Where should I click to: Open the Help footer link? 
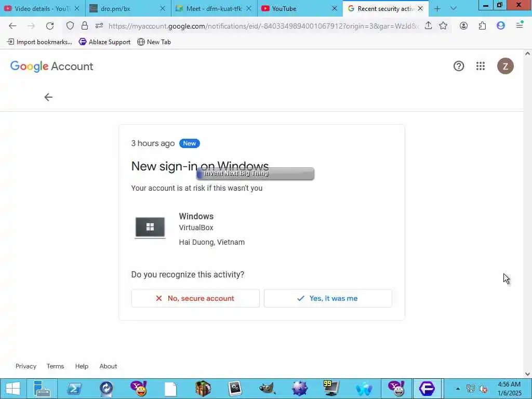pos(82,366)
